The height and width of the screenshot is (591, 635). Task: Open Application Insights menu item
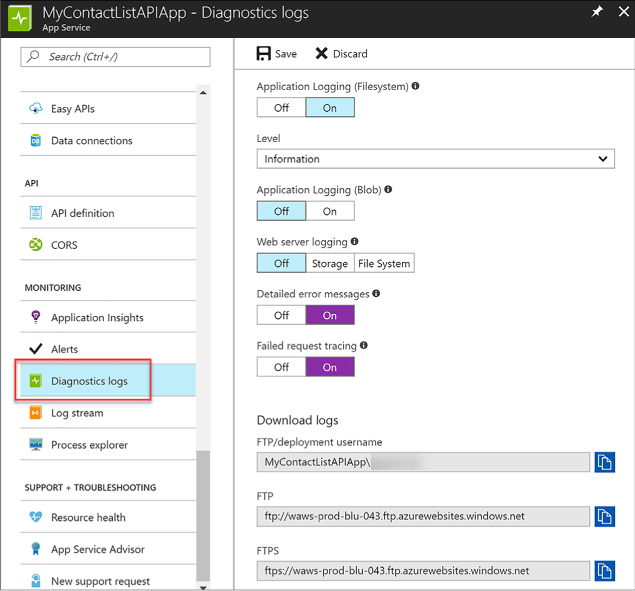(x=108, y=317)
